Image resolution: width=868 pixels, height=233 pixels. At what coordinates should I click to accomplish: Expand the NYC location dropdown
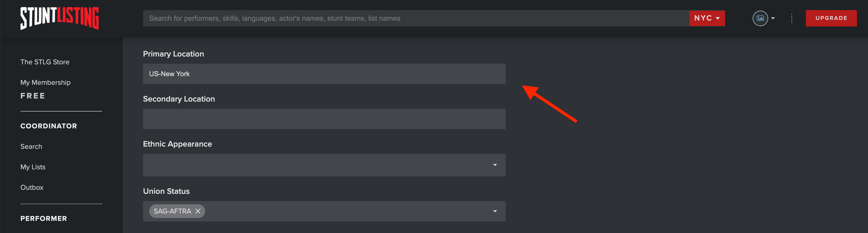[707, 18]
